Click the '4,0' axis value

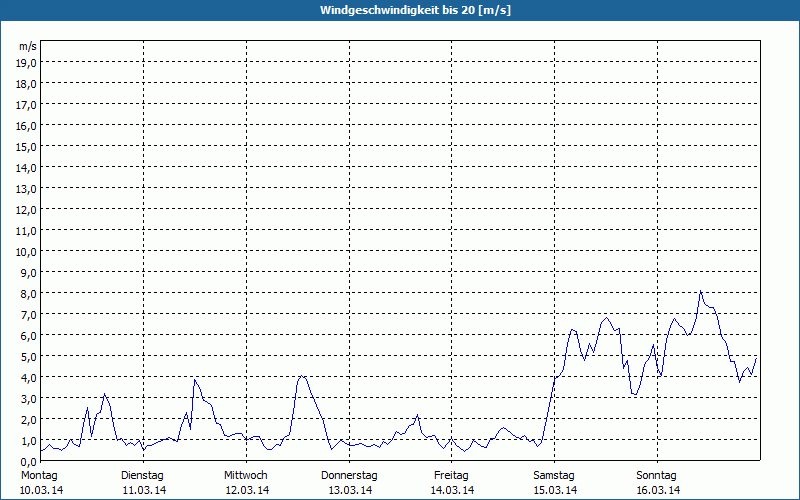tap(29, 378)
